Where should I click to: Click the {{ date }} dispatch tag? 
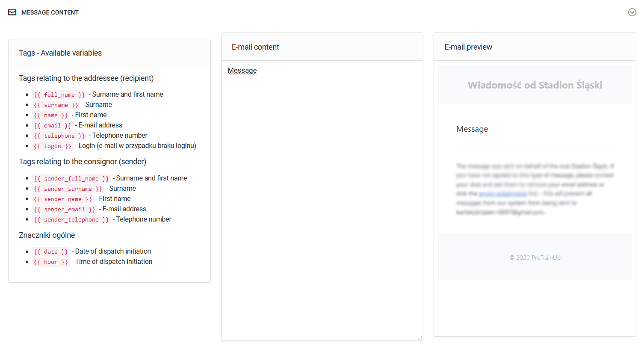(51, 252)
